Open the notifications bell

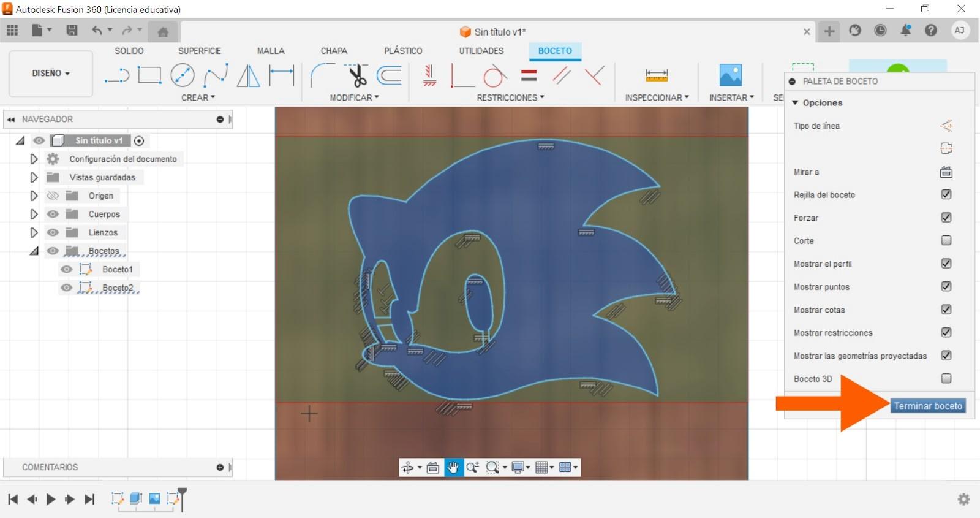tap(906, 30)
